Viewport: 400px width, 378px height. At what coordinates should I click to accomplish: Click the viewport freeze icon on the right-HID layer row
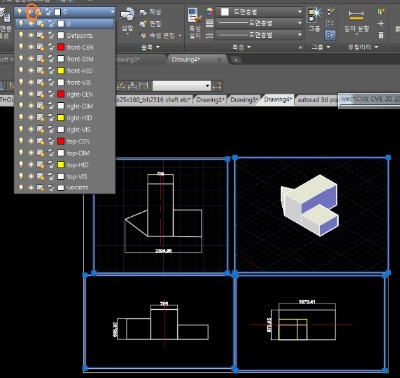(41, 118)
